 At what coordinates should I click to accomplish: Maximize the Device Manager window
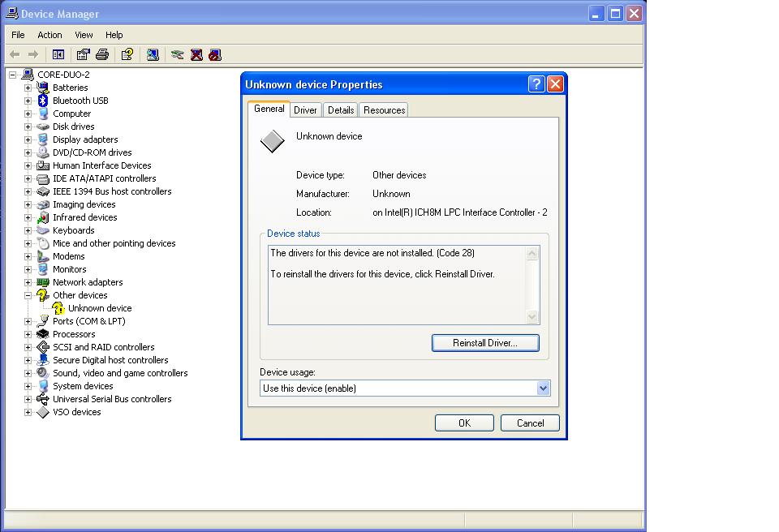[615, 14]
